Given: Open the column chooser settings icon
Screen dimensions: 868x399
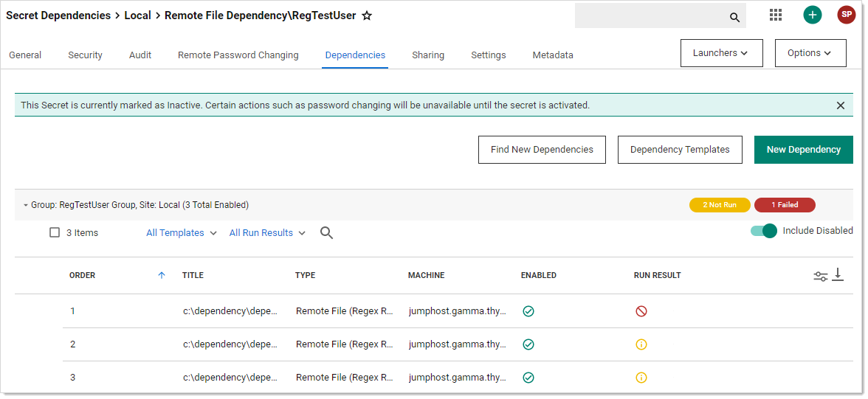Looking at the screenshot, I should tap(820, 277).
